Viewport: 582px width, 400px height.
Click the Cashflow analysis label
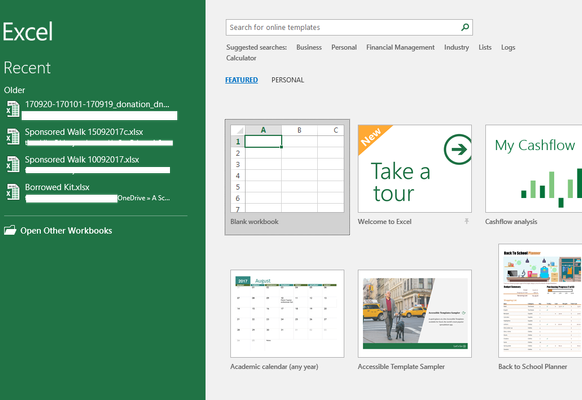[511, 222]
